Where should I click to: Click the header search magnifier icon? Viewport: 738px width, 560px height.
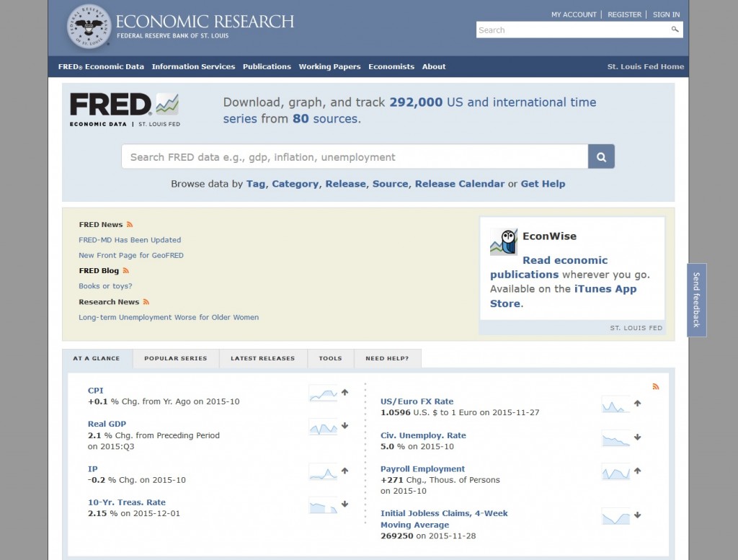(x=675, y=30)
